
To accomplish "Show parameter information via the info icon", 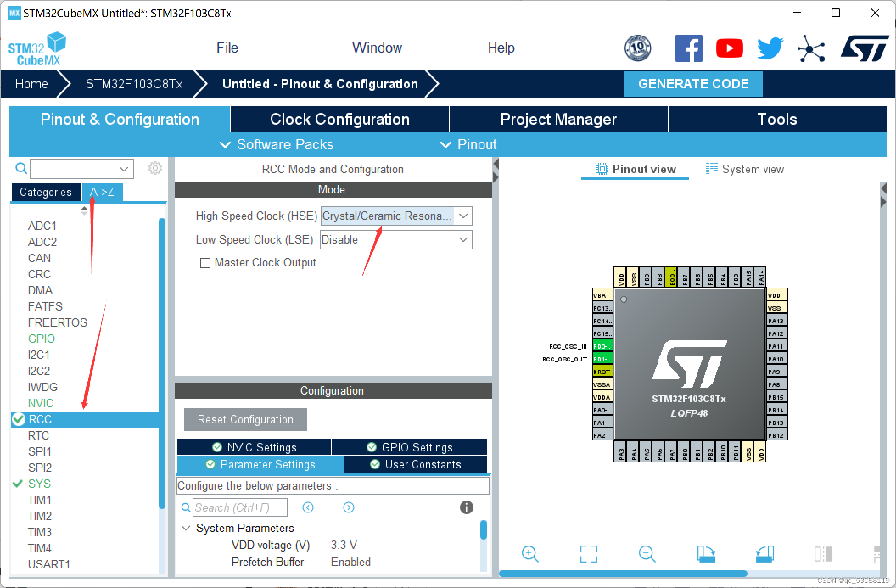I will click(466, 507).
